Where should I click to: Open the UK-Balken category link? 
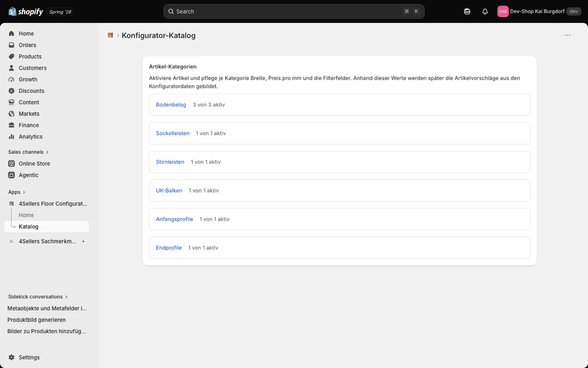click(169, 190)
